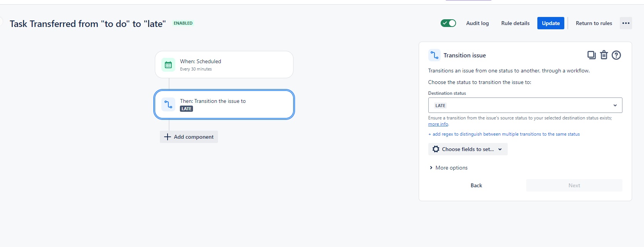Click Add component button

click(189, 137)
